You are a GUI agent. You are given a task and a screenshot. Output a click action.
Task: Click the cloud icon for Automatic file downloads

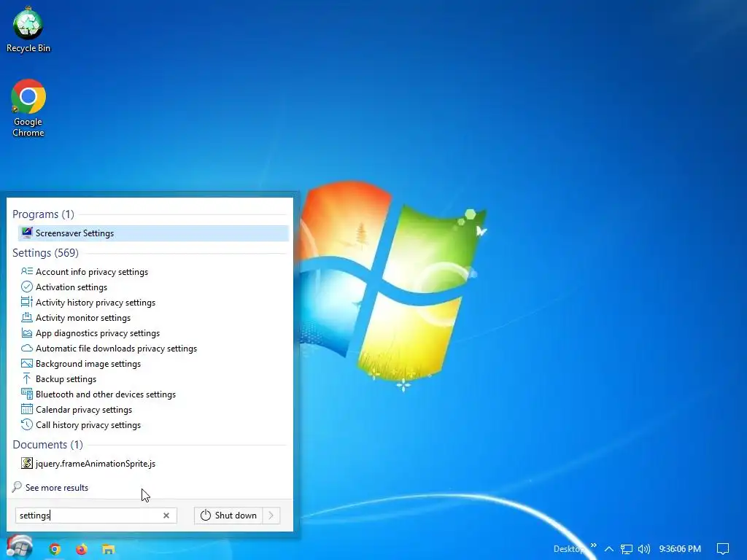point(27,348)
